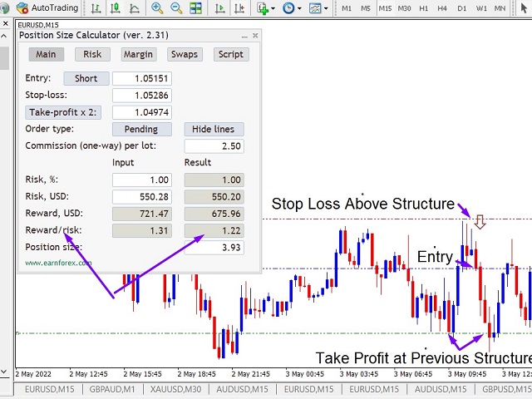Open the GBPUSD,M15 chart tab
The image size is (532, 399).
(x=506, y=389)
